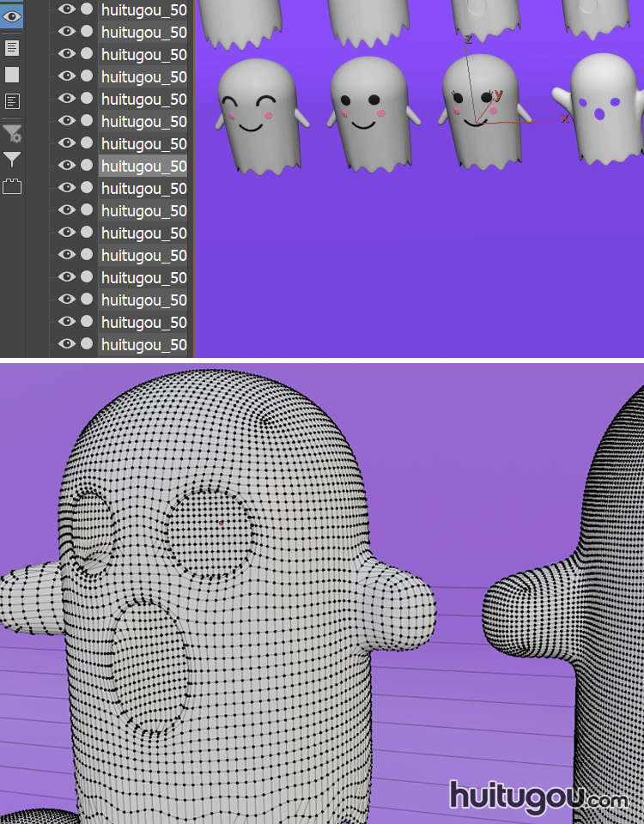Viewport: 644px width, 824px height.
Task: Click the gray circle icon on the bottom row
Action: point(87,344)
